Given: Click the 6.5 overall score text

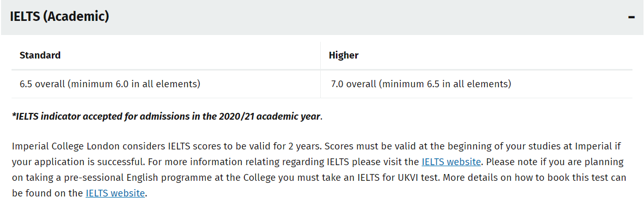Looking at the screenshot, I should pyautogui.click(x=42, y=84).
